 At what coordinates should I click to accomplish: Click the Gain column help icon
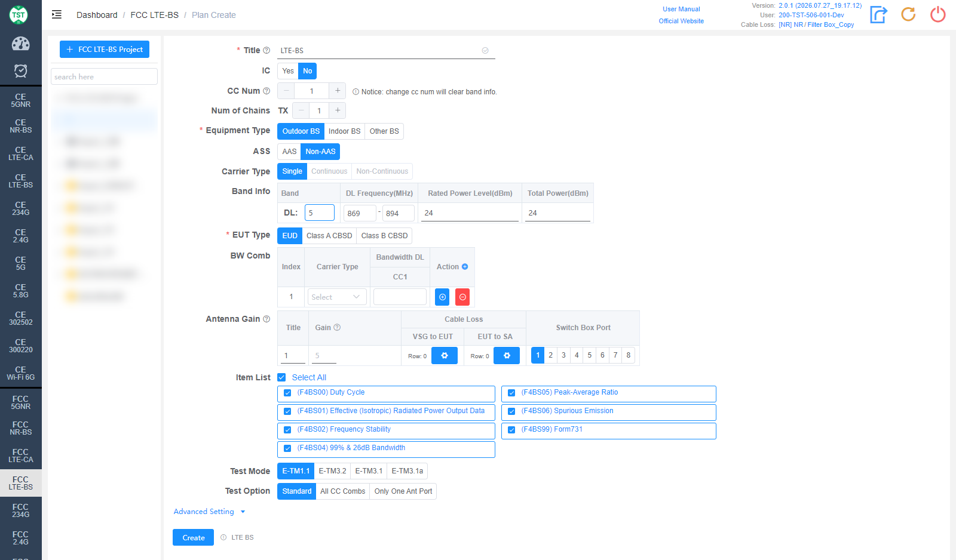(x=337, y=328)
